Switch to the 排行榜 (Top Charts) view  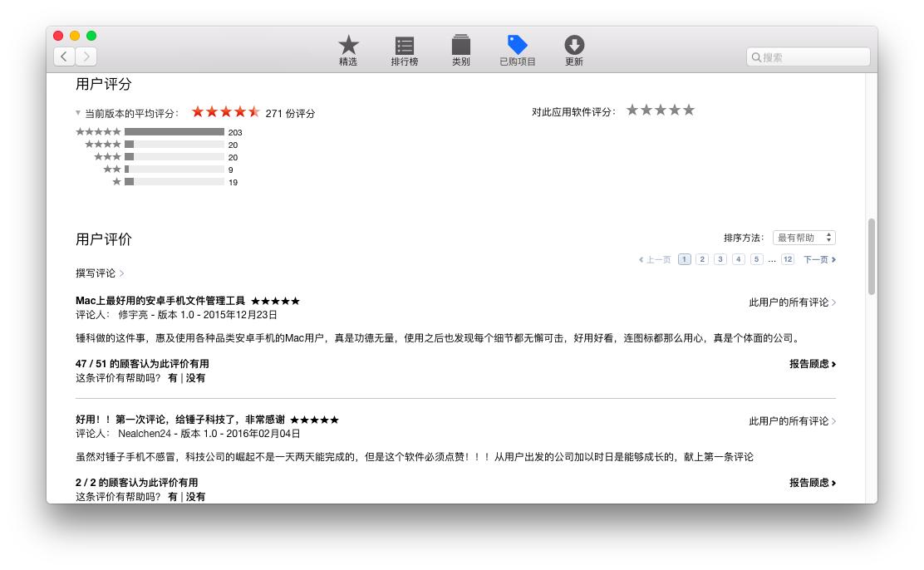[405, 50]
